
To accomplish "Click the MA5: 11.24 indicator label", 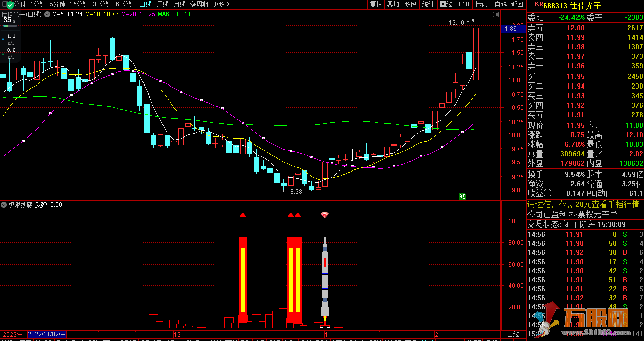I will point(67,14).
